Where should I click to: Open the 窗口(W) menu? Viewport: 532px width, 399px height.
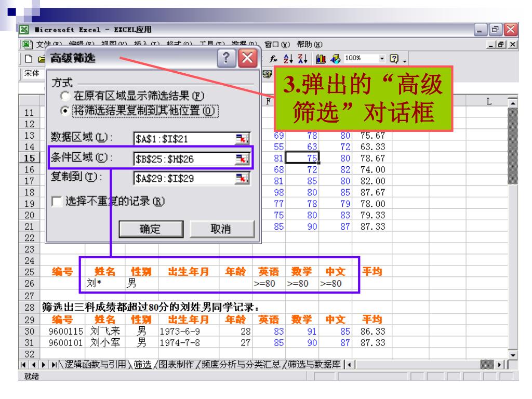277,45
